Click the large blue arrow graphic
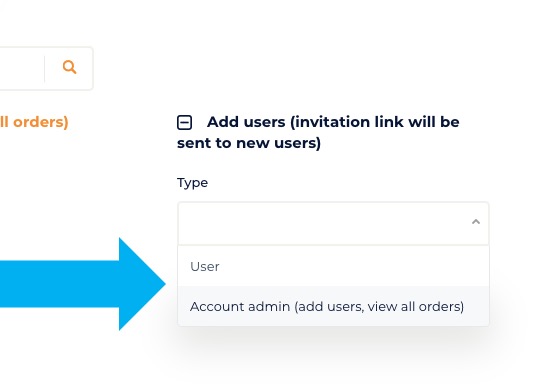 click(82, 284)
